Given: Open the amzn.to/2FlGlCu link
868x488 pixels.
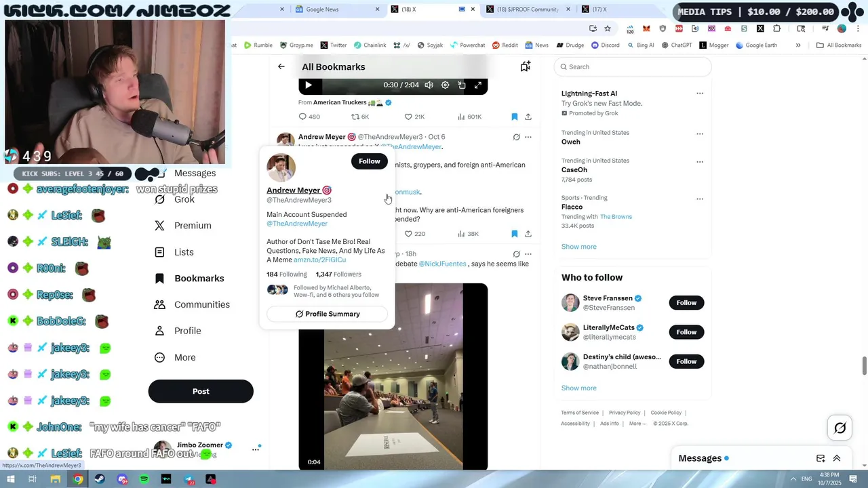Looking at the screenshot, I should click(319, 260).
